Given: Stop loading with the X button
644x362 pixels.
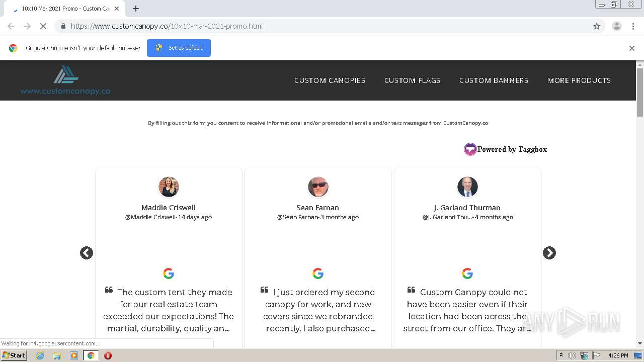Looking at the screenshot, I should pos(43,26).
